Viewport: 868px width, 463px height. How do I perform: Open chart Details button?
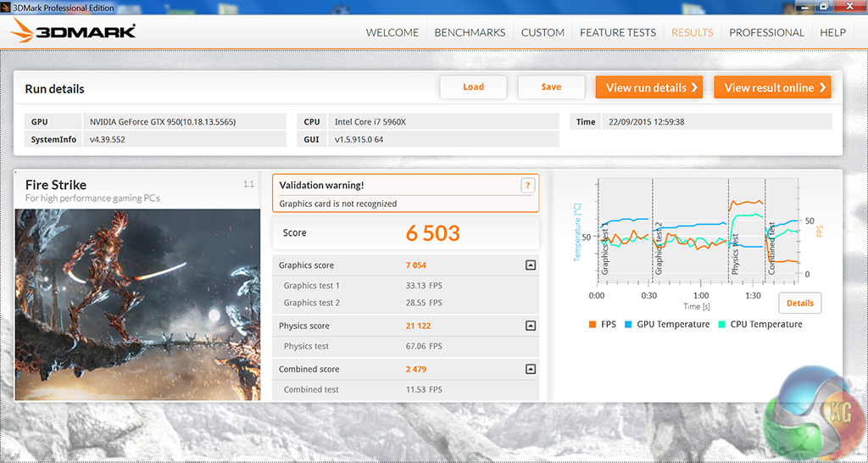pyautogui.click(x=799, y=303)
